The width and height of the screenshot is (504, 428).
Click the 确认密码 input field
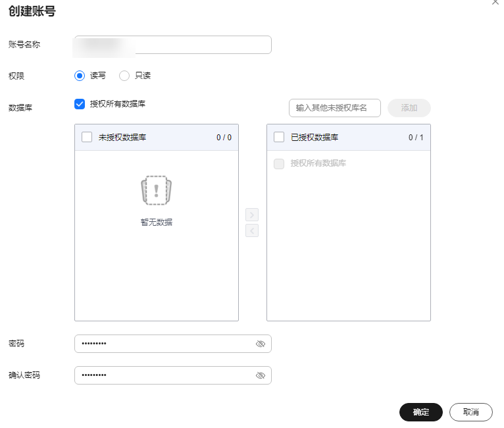click(x=173, y=375)
